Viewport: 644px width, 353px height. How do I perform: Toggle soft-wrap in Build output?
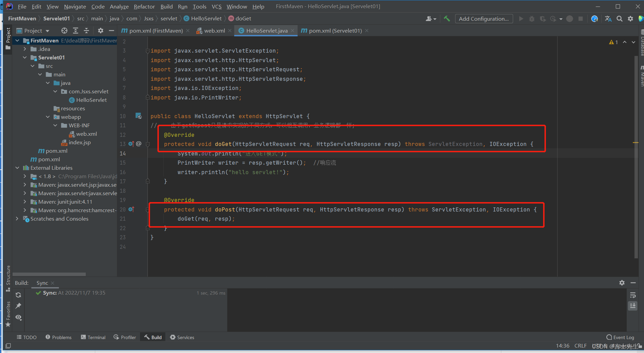pyautogui.click(x=632, y=295)
